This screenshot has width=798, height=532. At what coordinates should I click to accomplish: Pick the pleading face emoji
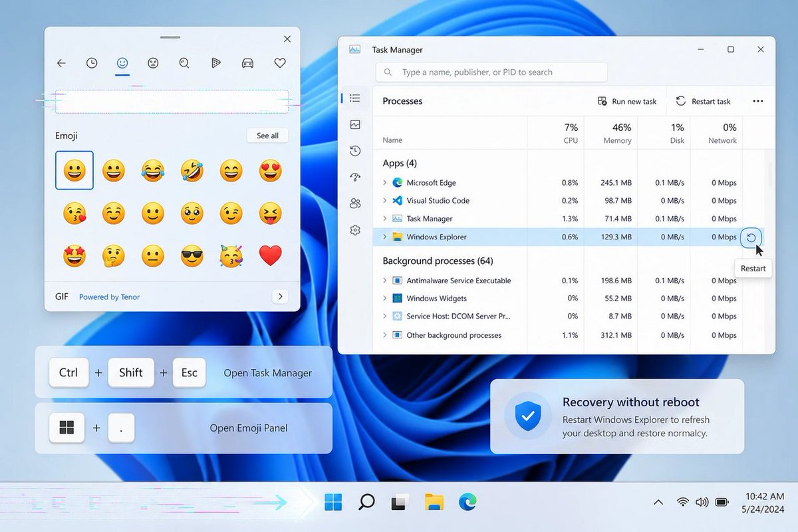click(192, 213)
